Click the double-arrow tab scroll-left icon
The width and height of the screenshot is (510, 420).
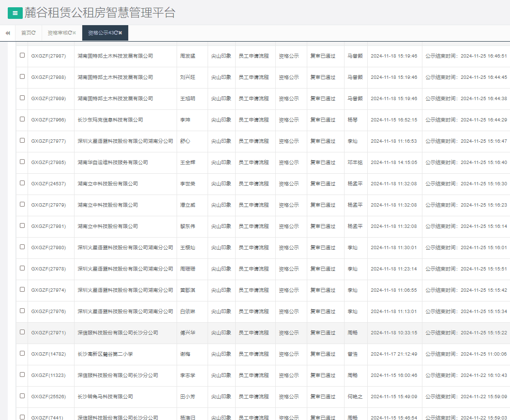[8, 33]
